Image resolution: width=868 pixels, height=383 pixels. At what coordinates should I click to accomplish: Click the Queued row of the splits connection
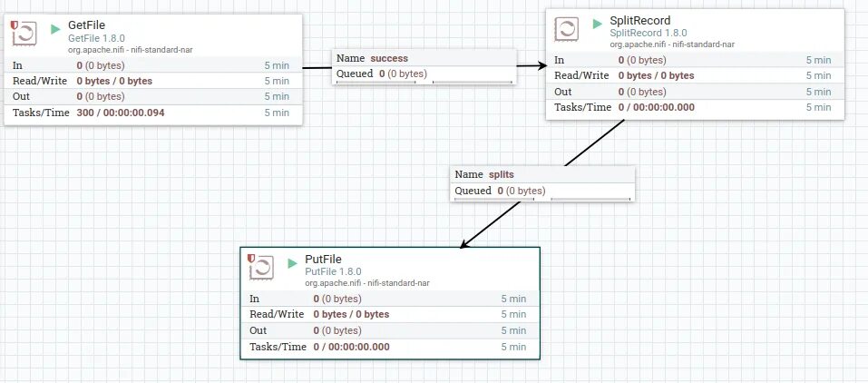coord(542,191)
